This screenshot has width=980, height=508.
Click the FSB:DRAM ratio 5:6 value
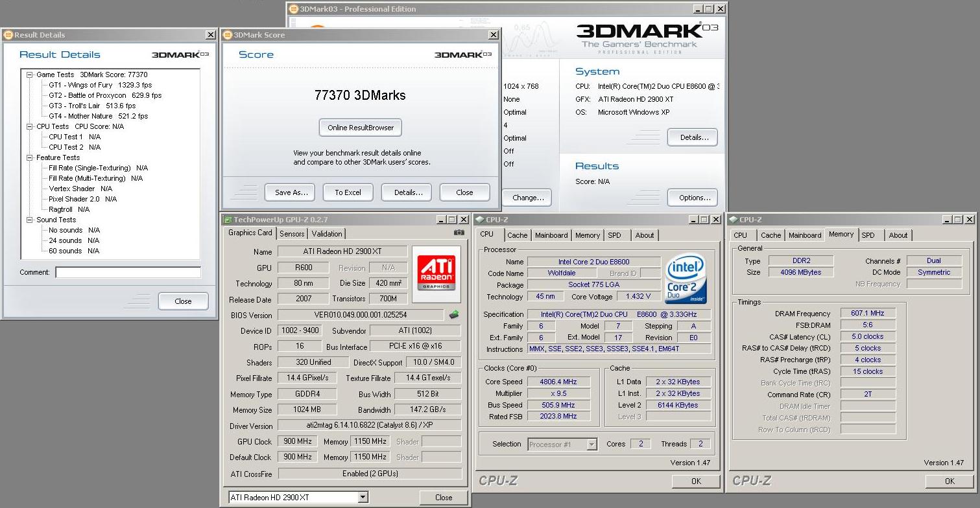868,325
